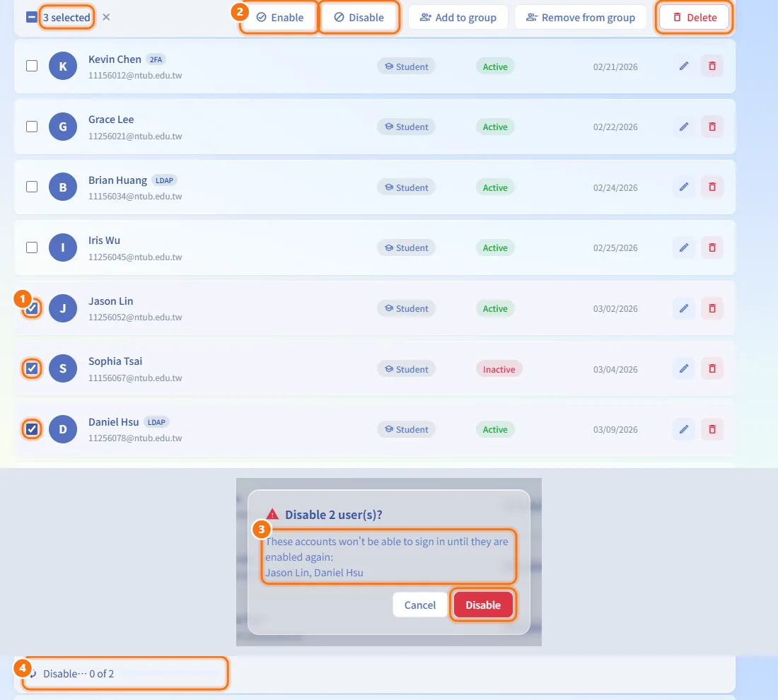This screenshot has height=700, width=778.
Task: Click the 'Disable 2 user(s)?' dialog title
Action: [x=333, y=515]
